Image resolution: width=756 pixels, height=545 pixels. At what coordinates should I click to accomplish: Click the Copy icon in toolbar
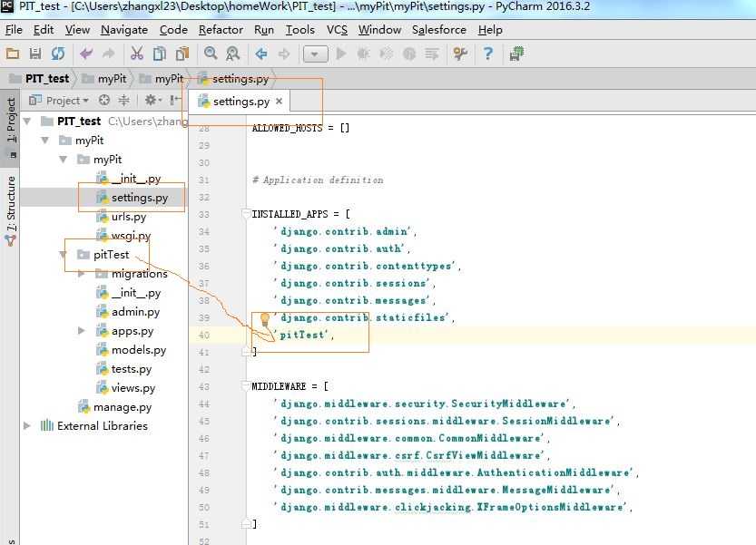click(160, 54)
